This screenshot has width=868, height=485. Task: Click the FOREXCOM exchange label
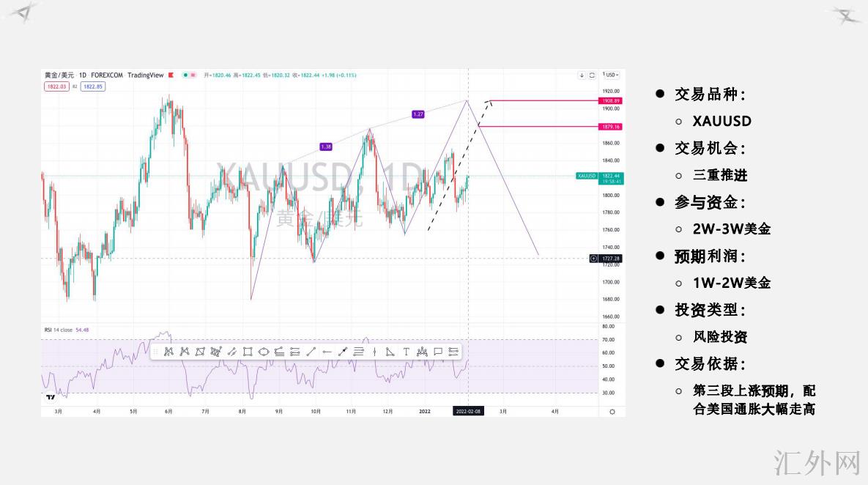(x=107, y=75)
